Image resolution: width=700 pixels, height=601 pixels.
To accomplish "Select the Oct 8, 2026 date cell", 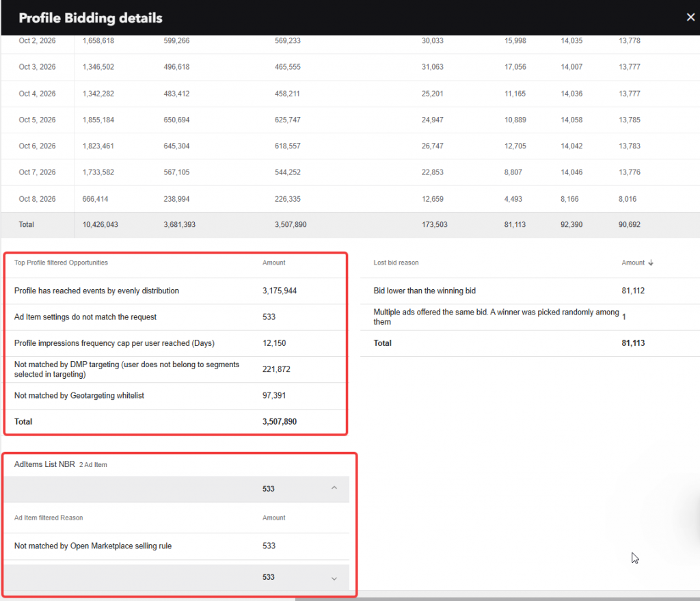I will tap(37, 199).
